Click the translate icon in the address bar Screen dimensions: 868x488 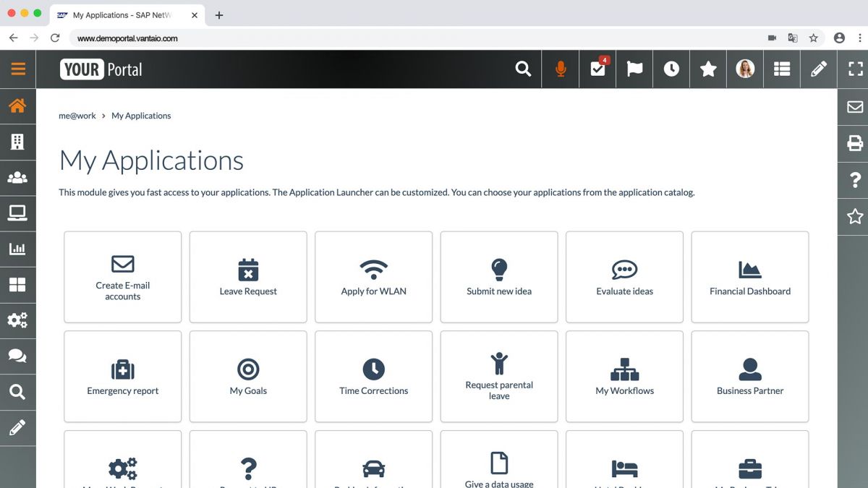pos(793,38)
